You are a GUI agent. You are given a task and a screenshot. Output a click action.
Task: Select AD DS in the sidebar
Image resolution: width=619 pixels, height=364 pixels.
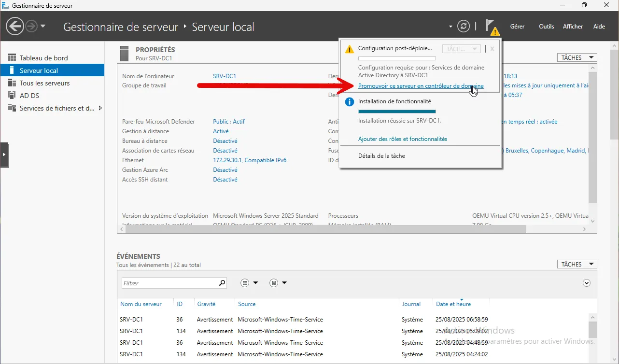29,96
